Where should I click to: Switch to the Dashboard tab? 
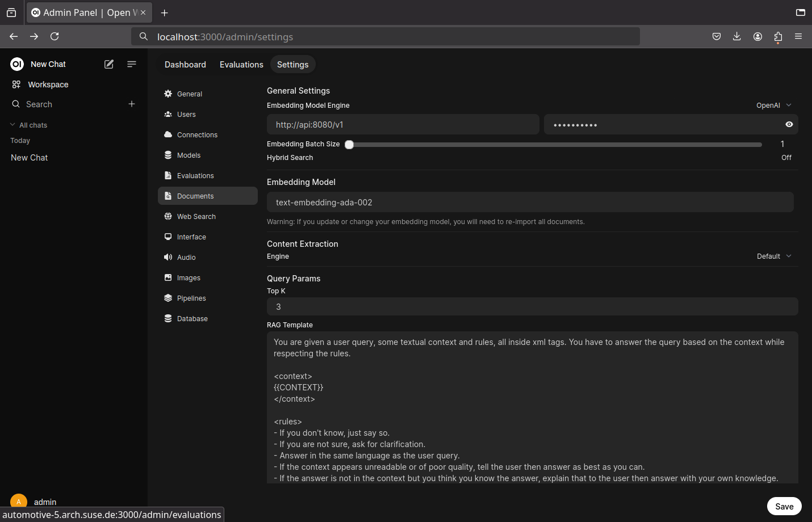pyautogui.click(x=185, y=65)
